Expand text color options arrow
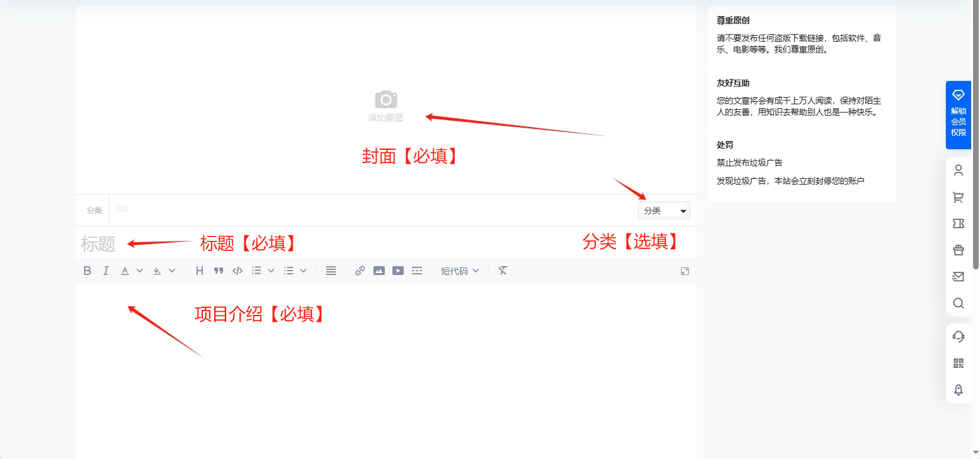The width and height of the screenshot is (980, 459). [140, 271]
